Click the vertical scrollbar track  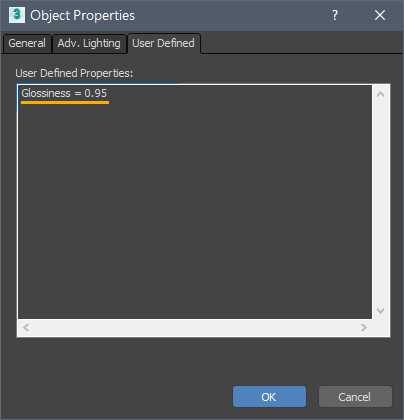tap(380, 203)
